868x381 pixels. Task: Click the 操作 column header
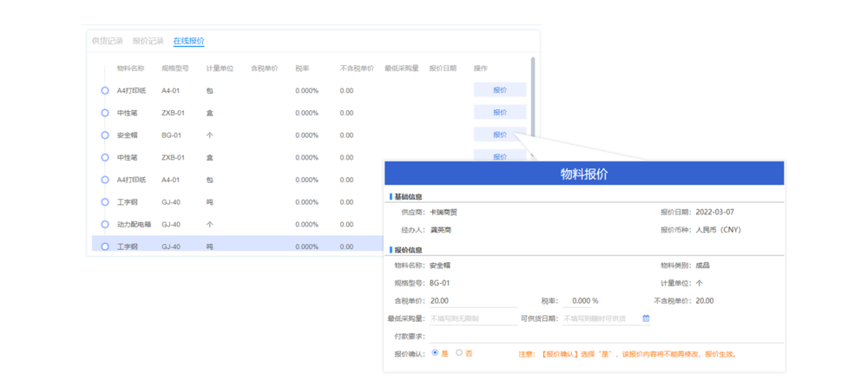pos(481,69)
